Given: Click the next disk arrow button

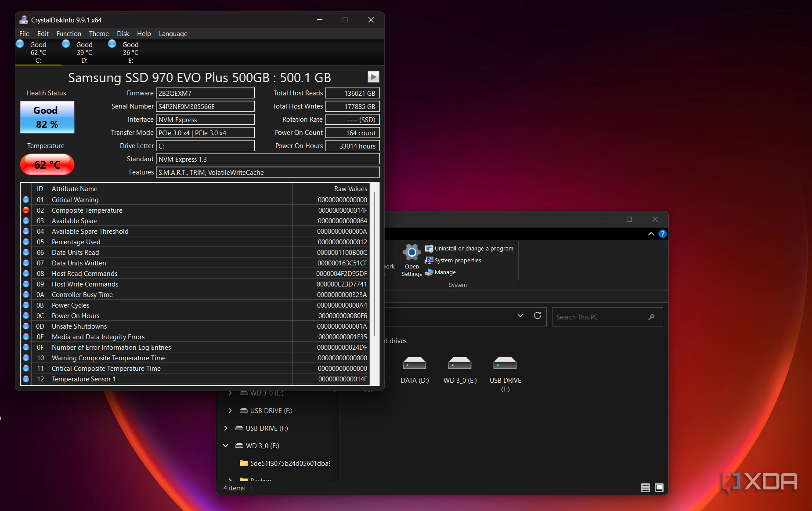Looking at the screenshot, I should click(x=373, y=77).
